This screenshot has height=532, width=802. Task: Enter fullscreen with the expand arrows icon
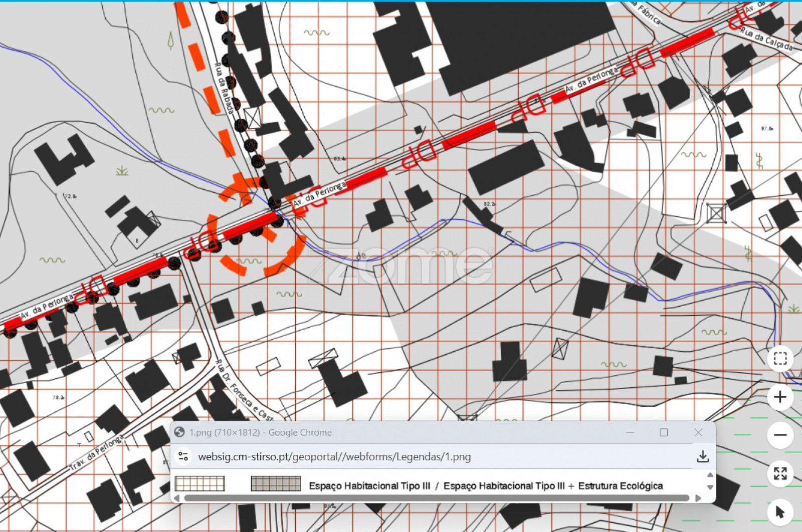780,473
